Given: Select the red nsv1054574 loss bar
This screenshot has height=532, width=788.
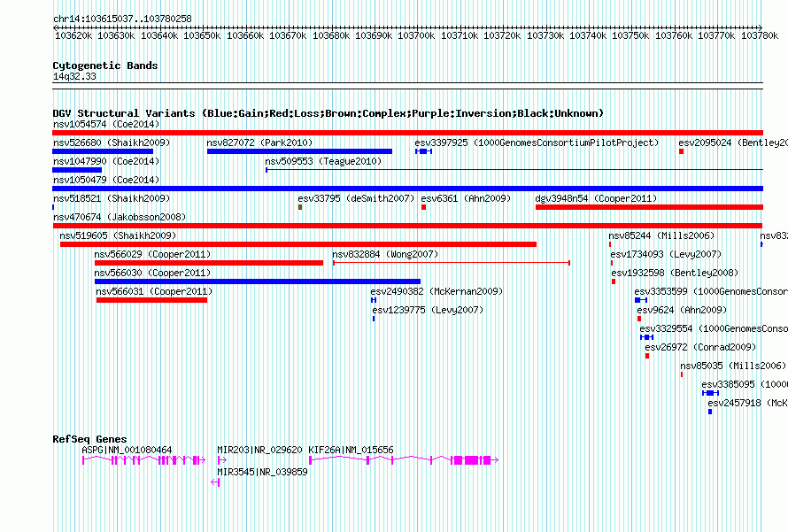Looking at the screenshot, I should pos(407,133).
